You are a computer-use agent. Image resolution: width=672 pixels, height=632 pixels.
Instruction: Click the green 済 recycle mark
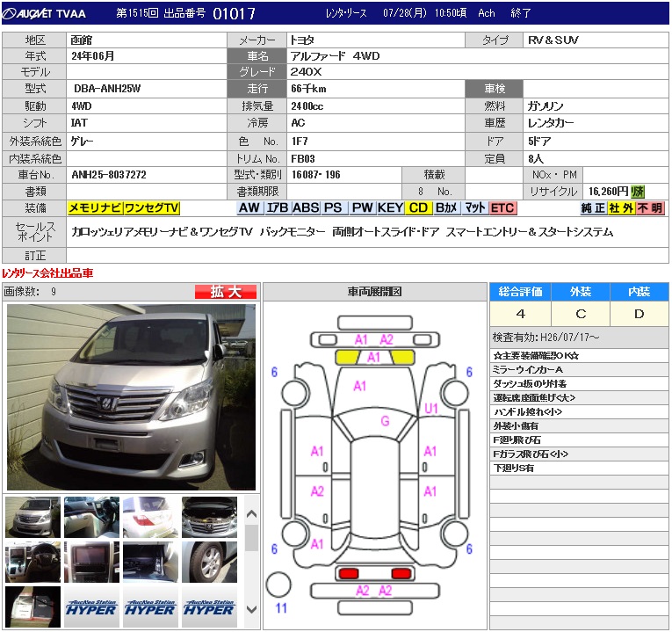click(638, 192)
